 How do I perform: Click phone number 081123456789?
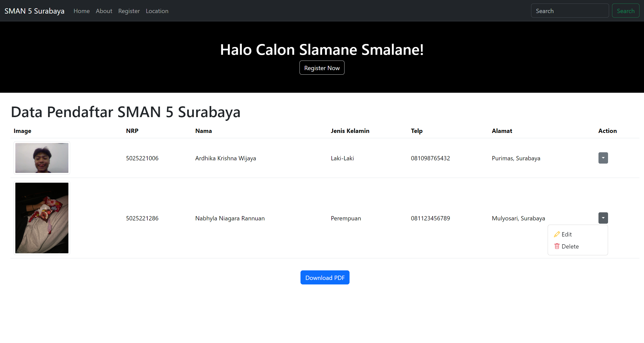pyautogui.click(x=430, y=218)
